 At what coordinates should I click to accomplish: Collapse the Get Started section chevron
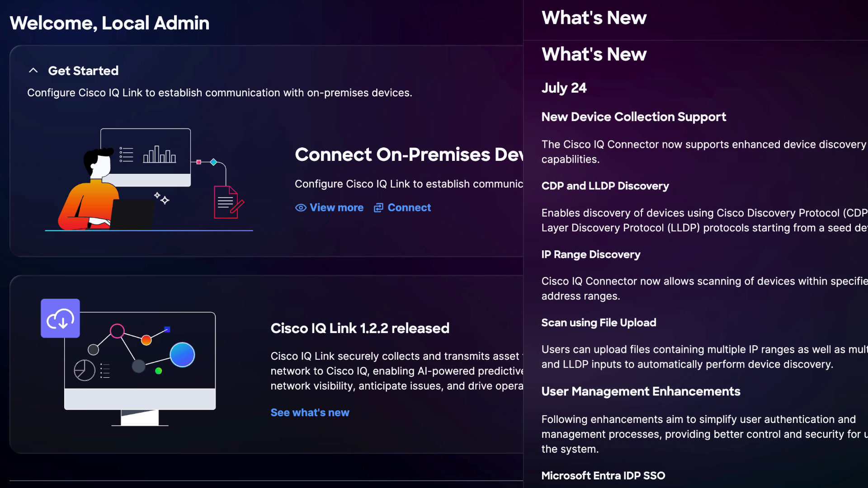pyautogui.click(x=33, y=70)
